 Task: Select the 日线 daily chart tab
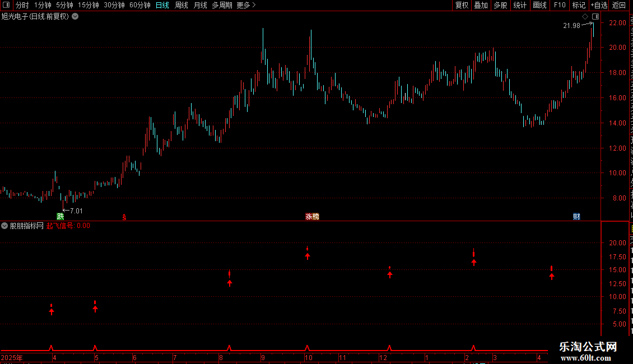(x=162, y=5)
